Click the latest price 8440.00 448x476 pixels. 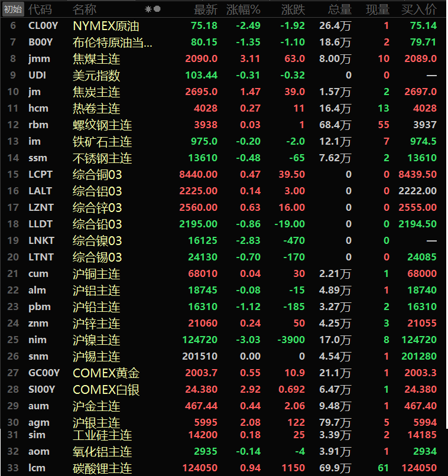(199, 175)
